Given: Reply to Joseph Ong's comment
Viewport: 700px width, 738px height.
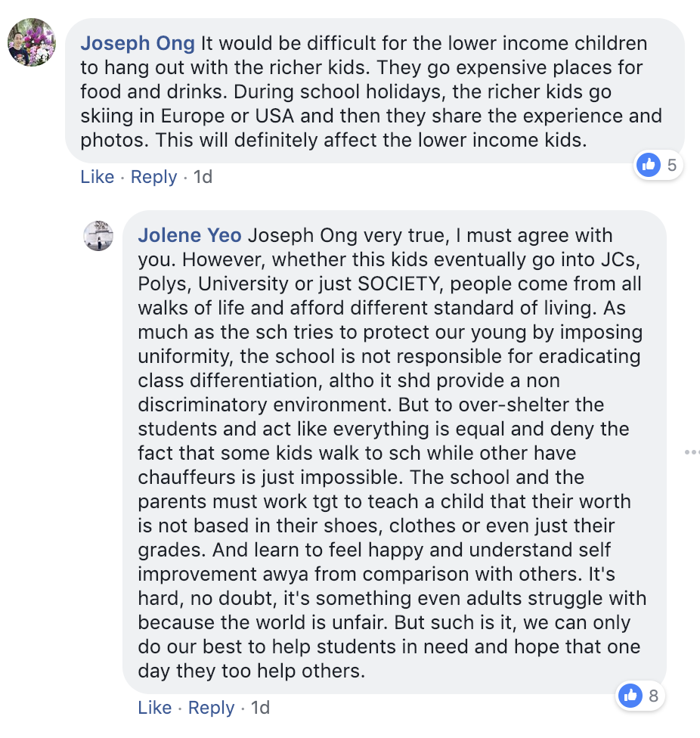Looking at the screenshot, I should [153, 178].
